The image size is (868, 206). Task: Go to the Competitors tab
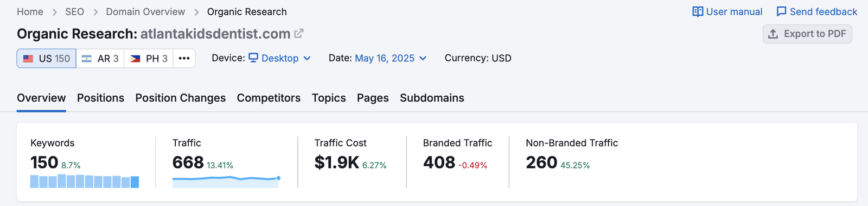point(269,98)
